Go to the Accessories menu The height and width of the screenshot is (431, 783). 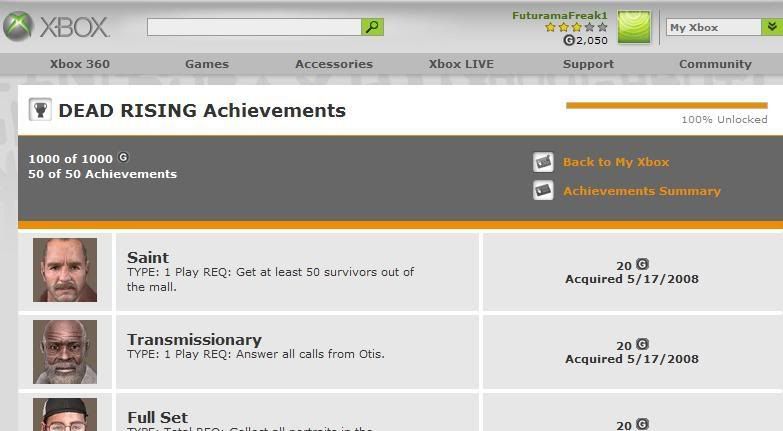334,64
